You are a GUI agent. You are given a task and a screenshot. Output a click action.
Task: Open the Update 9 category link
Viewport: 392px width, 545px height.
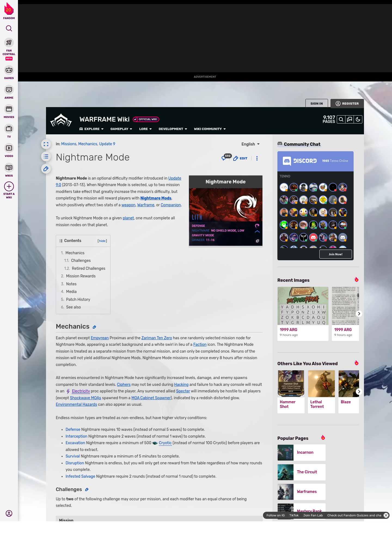pos(107,144)
